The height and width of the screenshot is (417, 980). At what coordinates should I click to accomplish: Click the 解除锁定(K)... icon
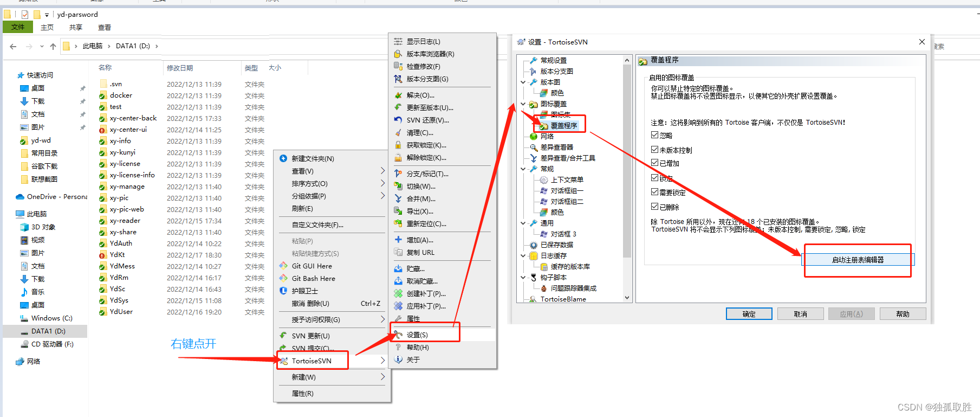point(398,157)
